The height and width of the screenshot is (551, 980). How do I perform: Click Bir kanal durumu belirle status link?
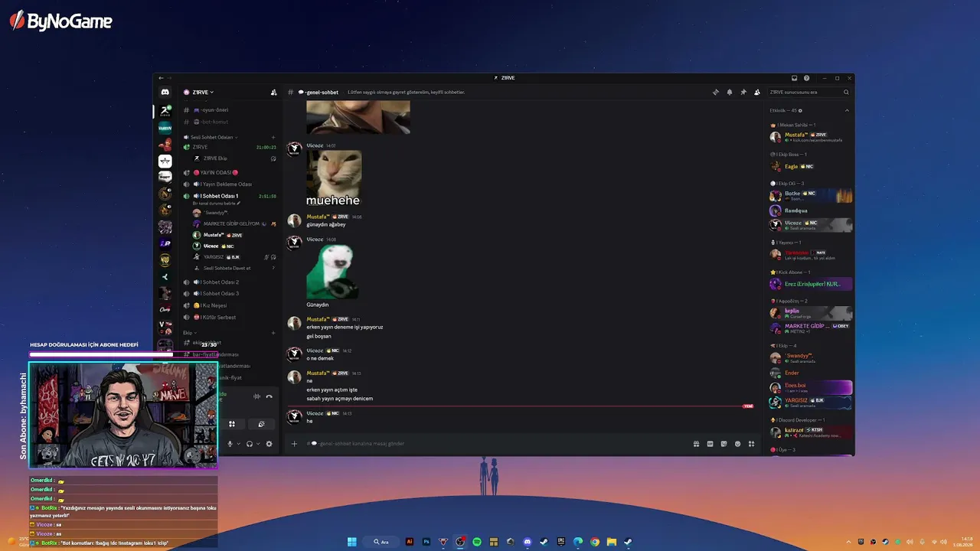217,204
